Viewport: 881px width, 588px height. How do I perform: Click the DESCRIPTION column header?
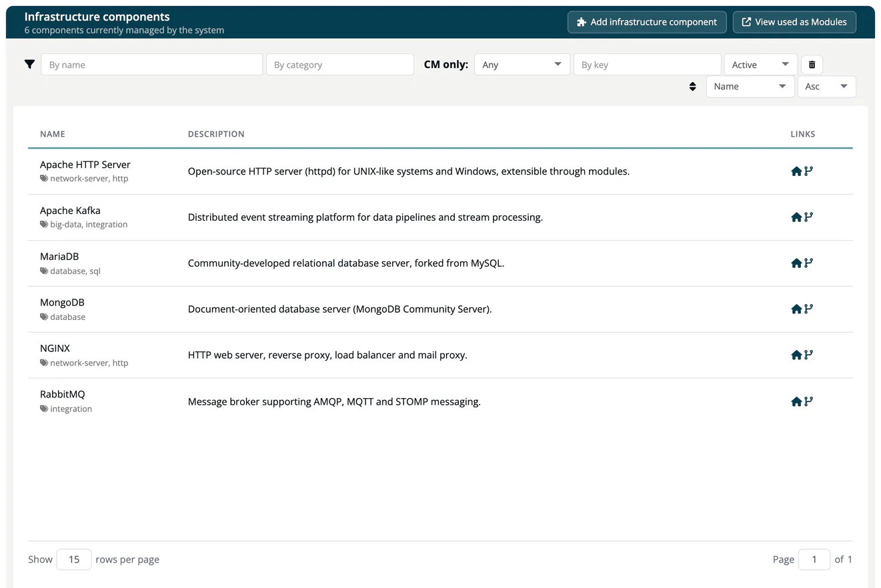pyautogui.click(x=216, y=134)
